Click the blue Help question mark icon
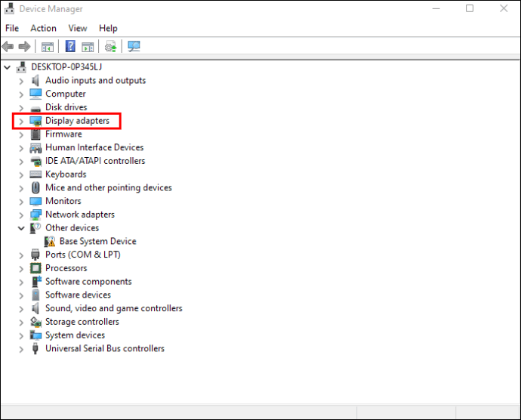Viewport: 521px width, 420px height. [x=70, y=46]
